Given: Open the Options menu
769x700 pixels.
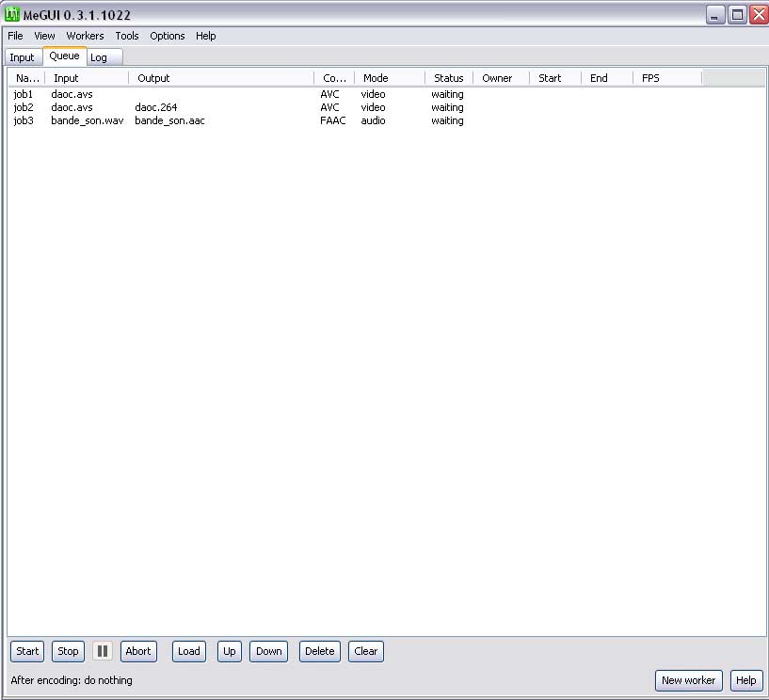Looking at the screenshot, I should [168, 36].
